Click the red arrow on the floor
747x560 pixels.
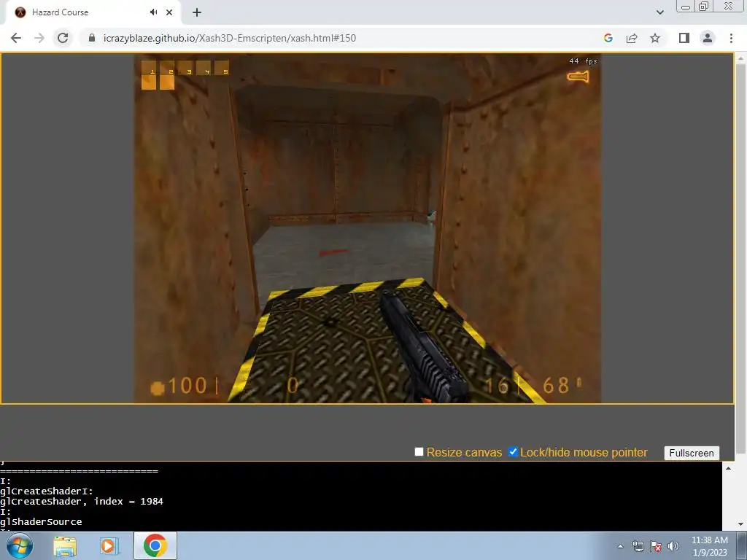tap(332, 252)
